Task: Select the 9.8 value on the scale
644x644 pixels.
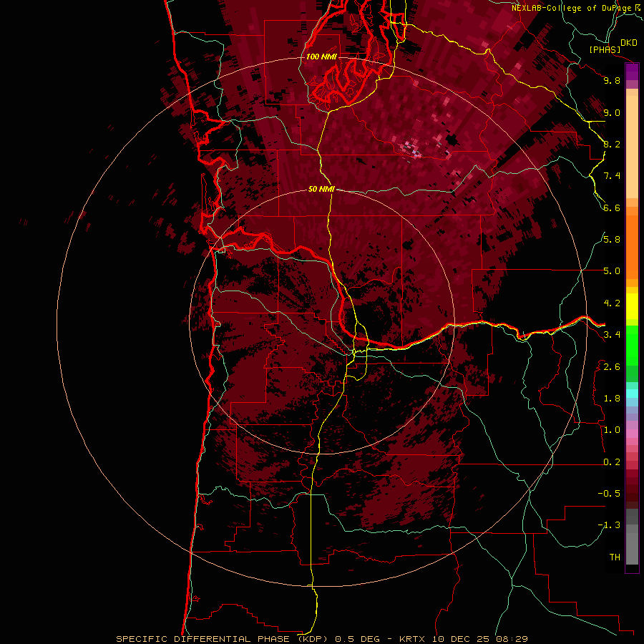Action: point(612,80)
